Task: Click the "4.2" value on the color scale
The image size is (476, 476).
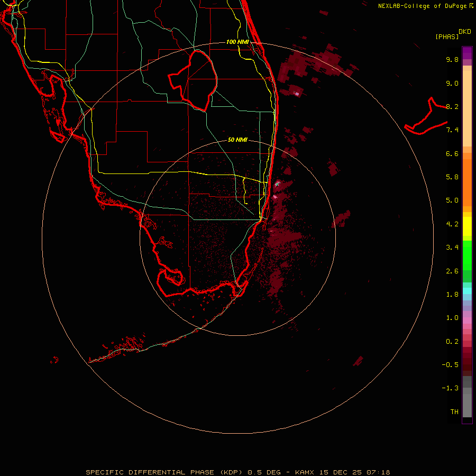Action: [x=452, y=224]
